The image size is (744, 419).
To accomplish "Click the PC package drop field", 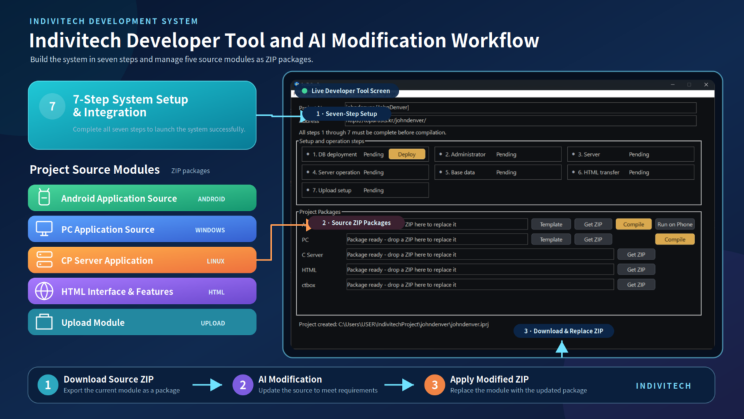I will pos(437,239).
